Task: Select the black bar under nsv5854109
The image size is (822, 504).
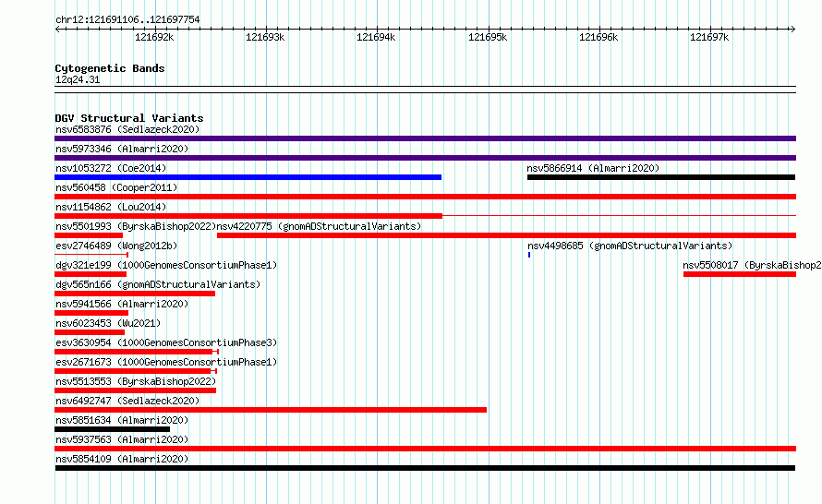Action: 425,468
